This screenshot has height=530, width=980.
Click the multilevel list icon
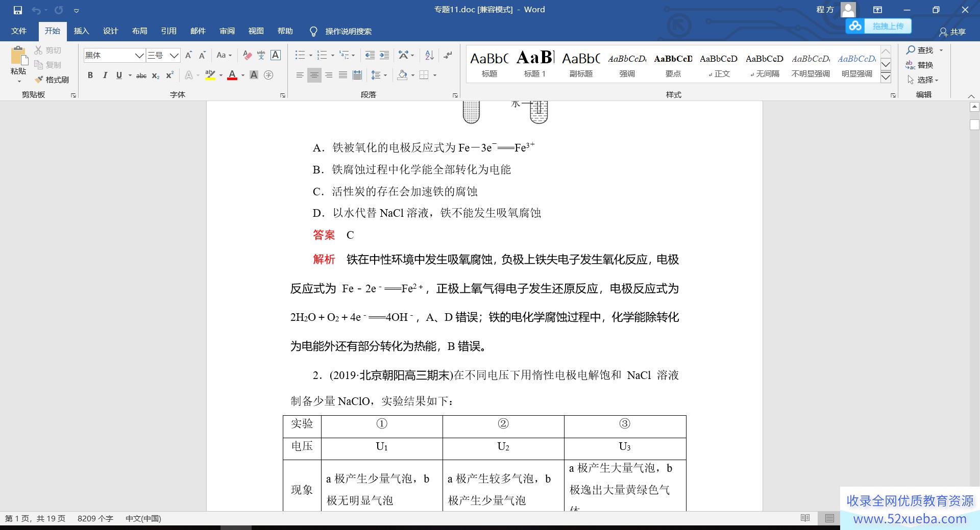[x=345, y=55]
